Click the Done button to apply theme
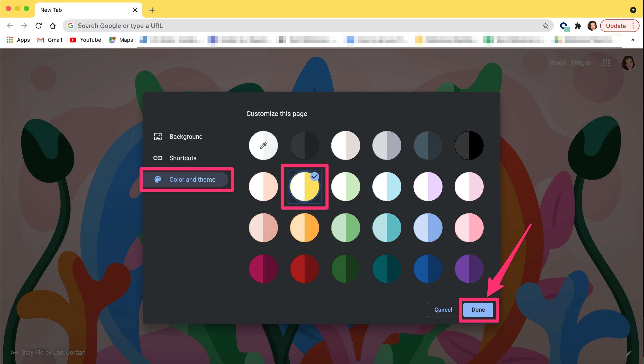 pyautogui.click(x=478, y=310)
